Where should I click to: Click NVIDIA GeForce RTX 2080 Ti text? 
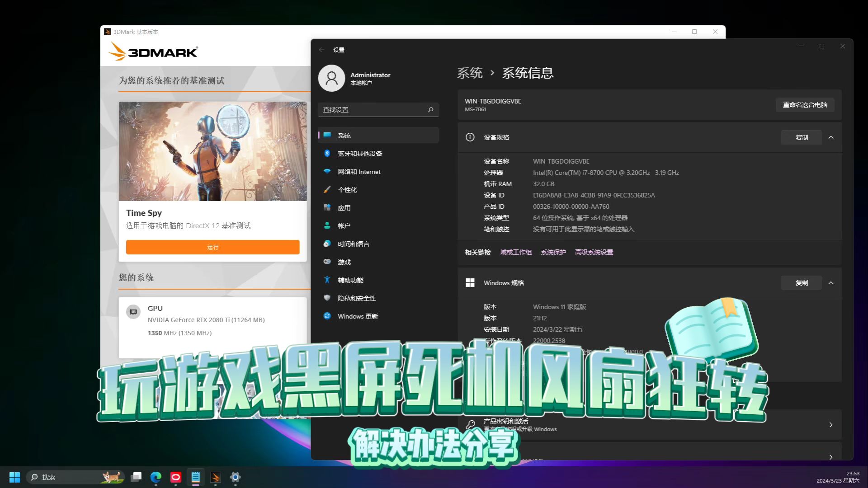206,320
